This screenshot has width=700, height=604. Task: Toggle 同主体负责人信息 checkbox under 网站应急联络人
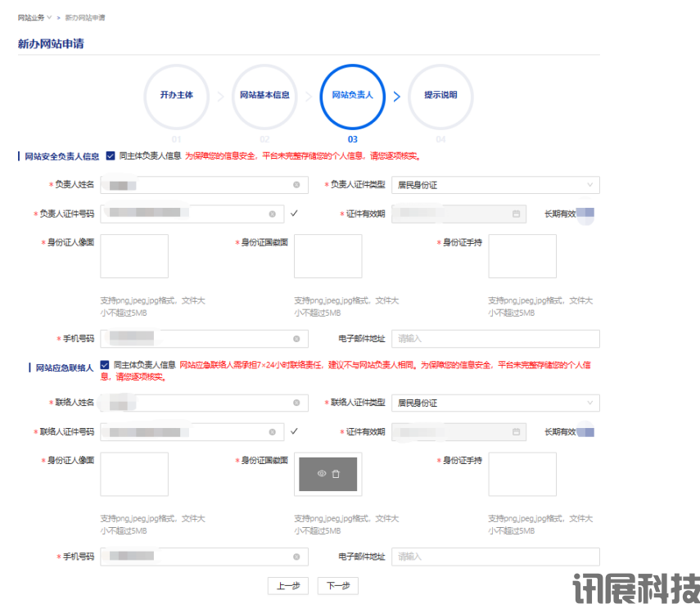point(105,365)
